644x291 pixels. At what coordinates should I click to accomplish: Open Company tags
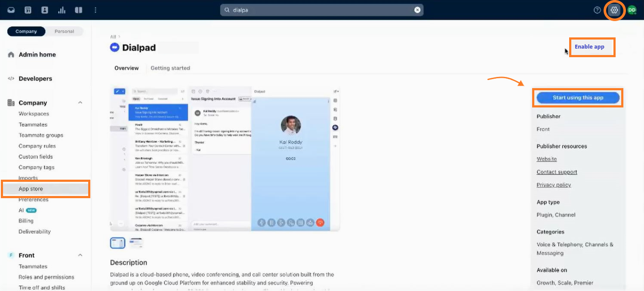coord(37,168)
